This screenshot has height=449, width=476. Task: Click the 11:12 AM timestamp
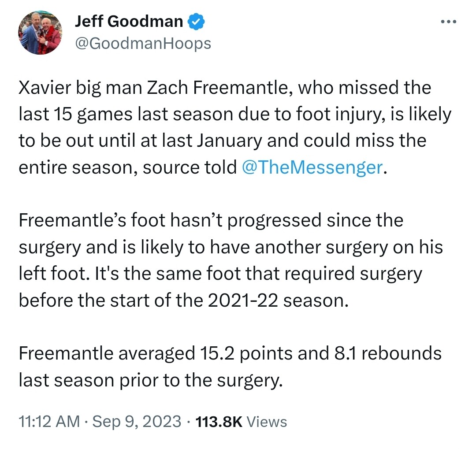(49, 421)
